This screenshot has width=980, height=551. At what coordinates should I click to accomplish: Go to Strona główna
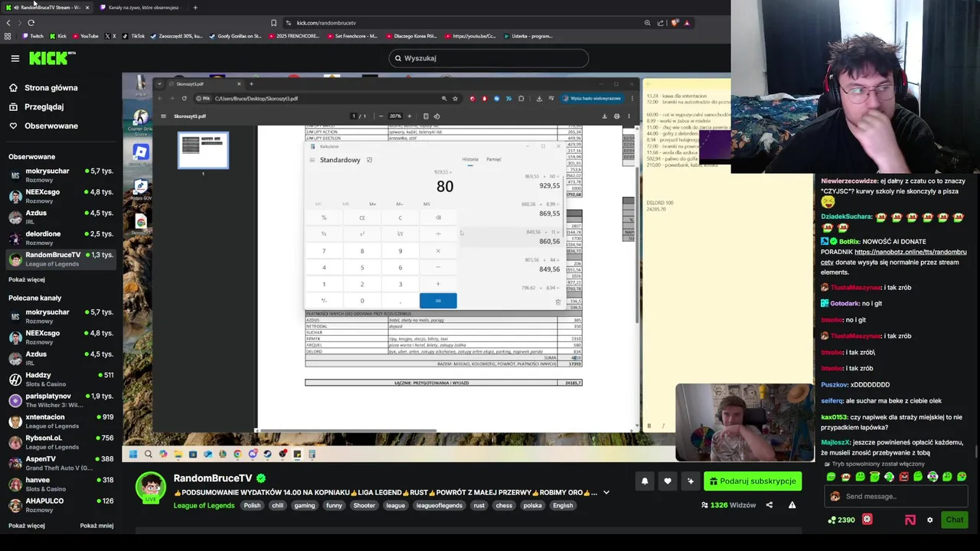[x=51, y=88]
